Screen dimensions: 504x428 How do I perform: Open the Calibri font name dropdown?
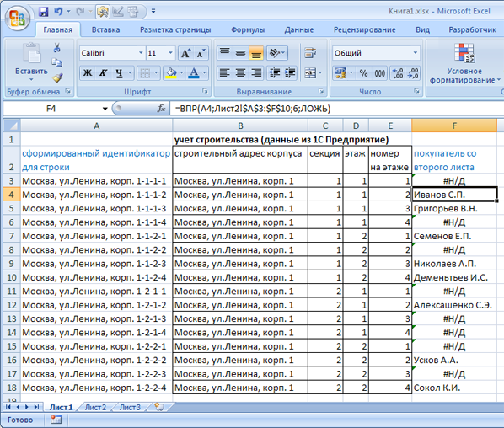[x=141, y=53]
